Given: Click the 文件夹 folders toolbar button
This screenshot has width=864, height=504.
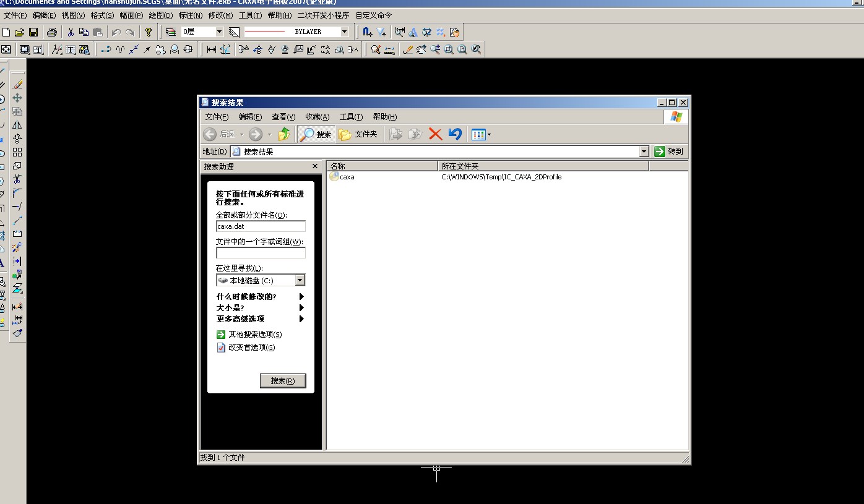Looking at the screenshot, I should (358, 134).
